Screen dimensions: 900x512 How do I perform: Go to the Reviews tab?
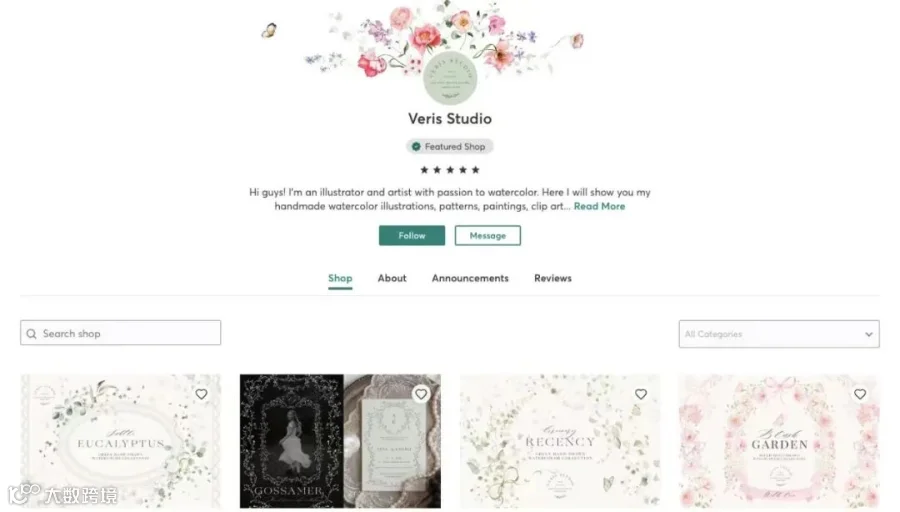coord(553,278)
